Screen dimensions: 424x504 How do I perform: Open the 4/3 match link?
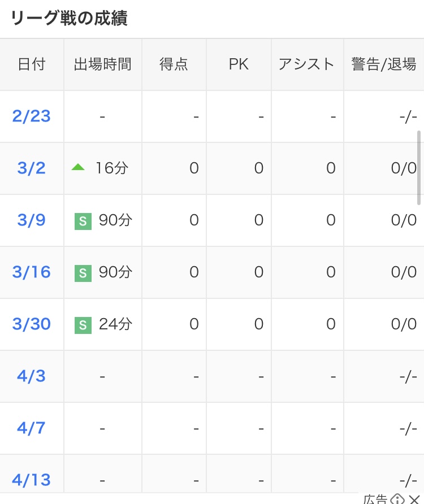click(31, 376)
